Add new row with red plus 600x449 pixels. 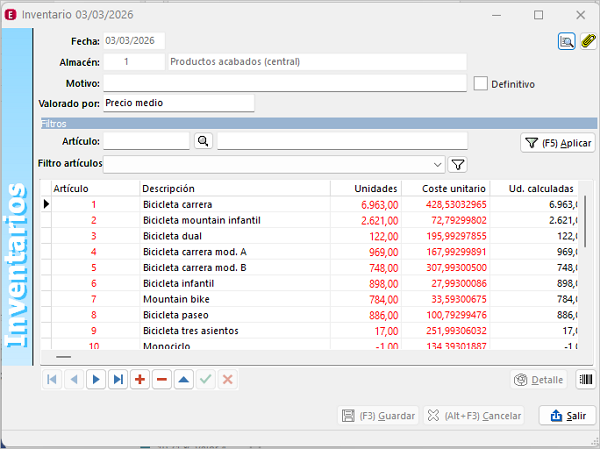click(140, 379)
